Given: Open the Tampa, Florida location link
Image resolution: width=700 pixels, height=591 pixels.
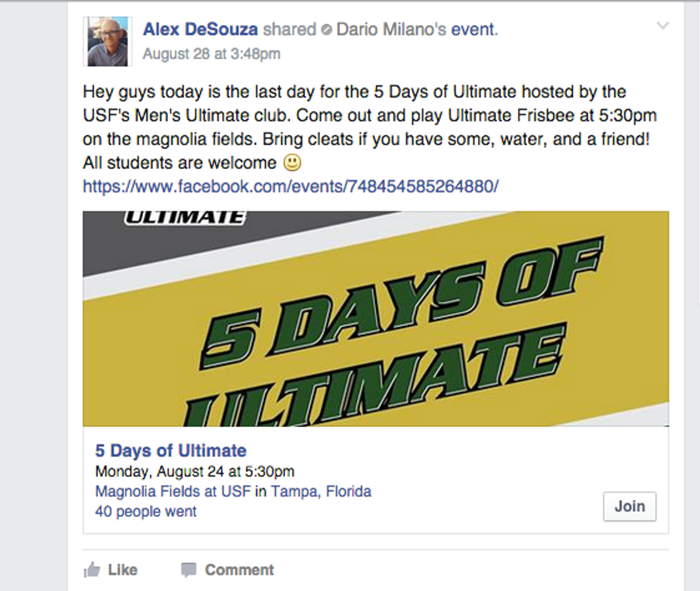Looking at the screenshot, I should [321, 492].
